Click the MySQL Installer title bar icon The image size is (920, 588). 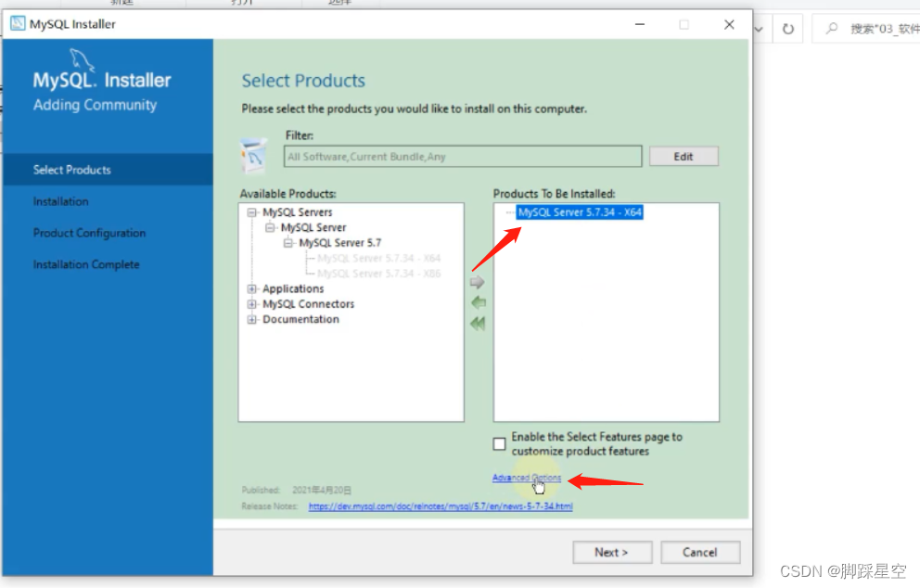pyautogui.click(x=18, y=23)
